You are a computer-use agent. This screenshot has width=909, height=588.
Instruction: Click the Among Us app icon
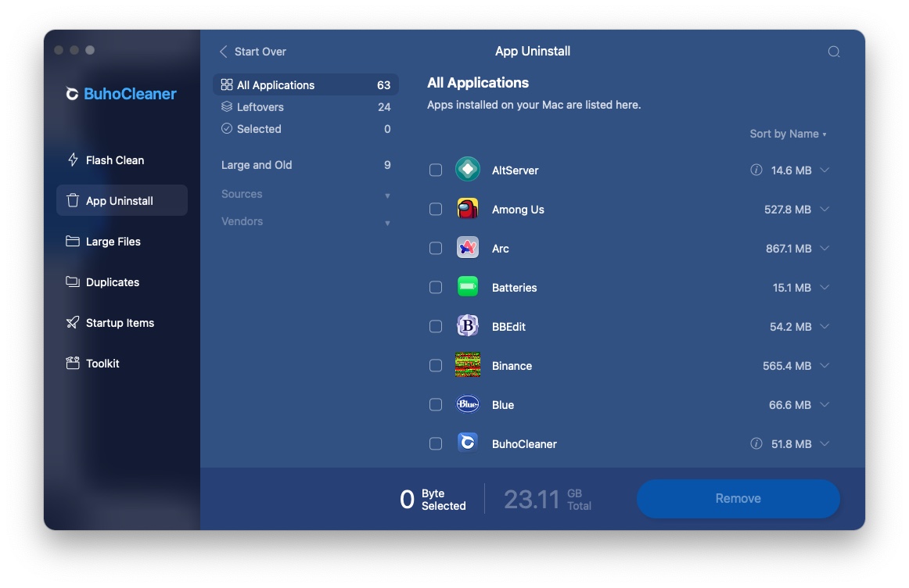[467, 209]
